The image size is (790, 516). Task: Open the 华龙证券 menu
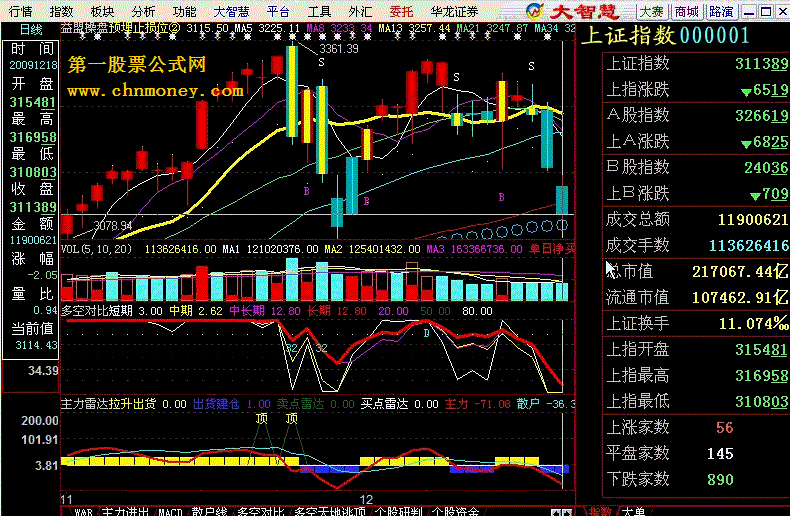[454, 11]
